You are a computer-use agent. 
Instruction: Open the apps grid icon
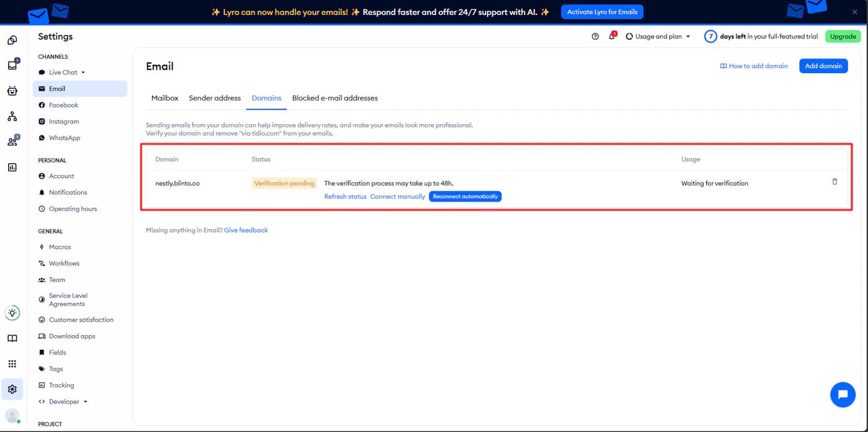[12, 364]
